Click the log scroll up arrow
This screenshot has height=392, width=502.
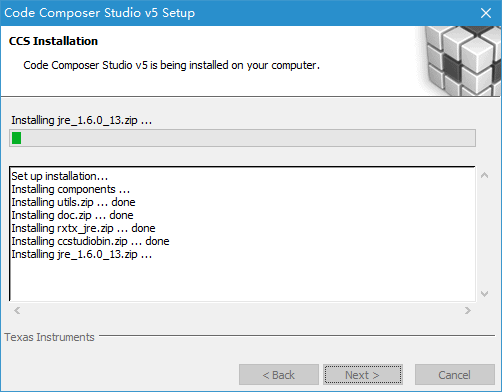tap(484, 175)
